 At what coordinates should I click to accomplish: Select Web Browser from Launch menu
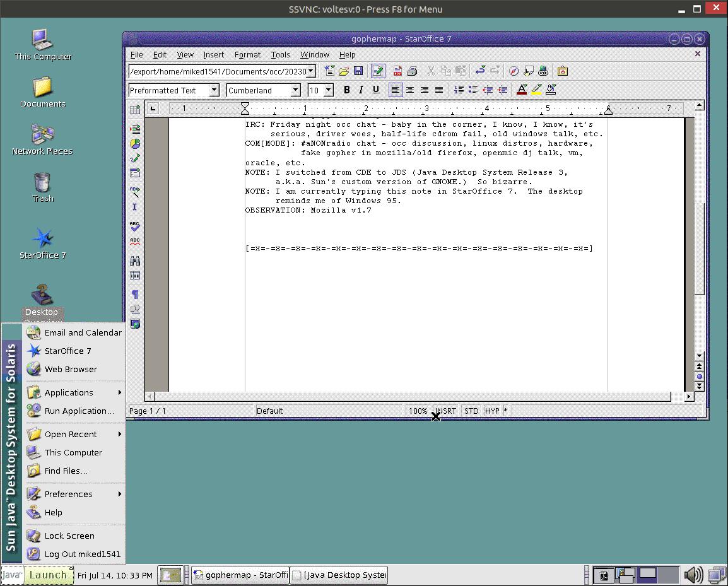click(71, 369)
